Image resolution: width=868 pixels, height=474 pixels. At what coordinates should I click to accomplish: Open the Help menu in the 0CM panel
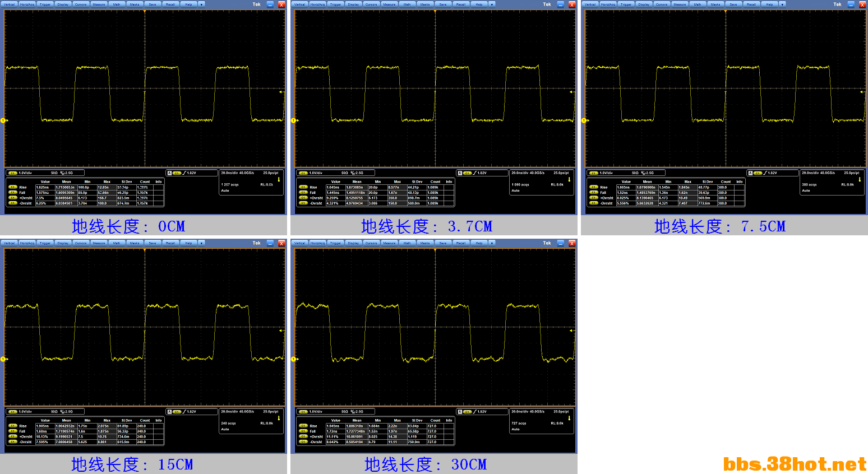[x=188, y=4]
